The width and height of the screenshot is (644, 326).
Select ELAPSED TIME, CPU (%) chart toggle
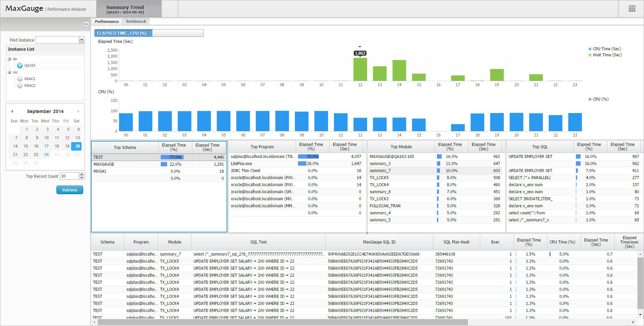[x=123, y=33]
